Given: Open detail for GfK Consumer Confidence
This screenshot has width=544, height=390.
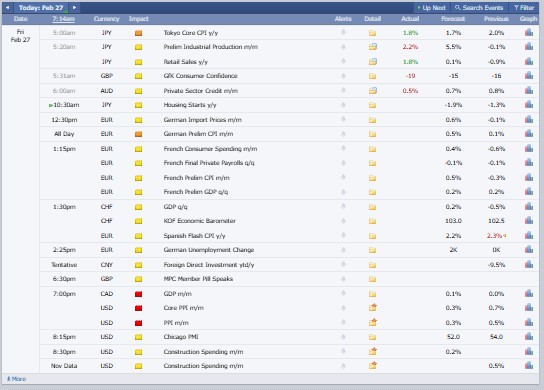Looking at the screenshot, I should tap(372, 76).
